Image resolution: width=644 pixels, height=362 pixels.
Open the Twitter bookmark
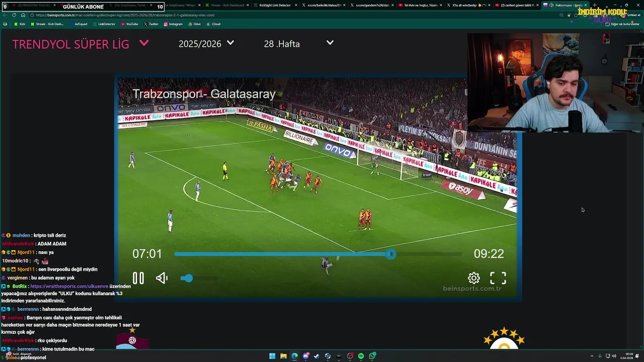coord(151,24)
